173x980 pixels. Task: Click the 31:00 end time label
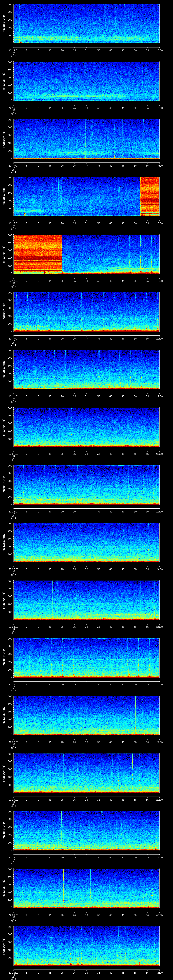click(x=159, y=972)
